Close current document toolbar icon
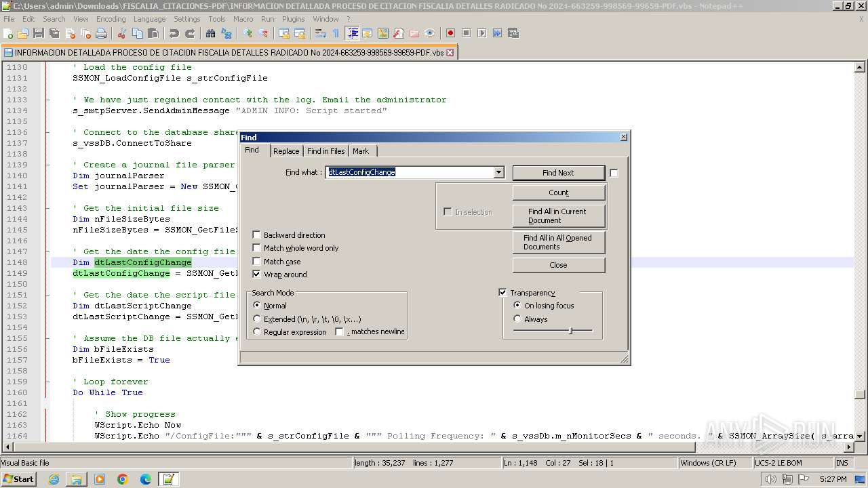The width and height of the screenshot is (868, 488). pos(70,33)
